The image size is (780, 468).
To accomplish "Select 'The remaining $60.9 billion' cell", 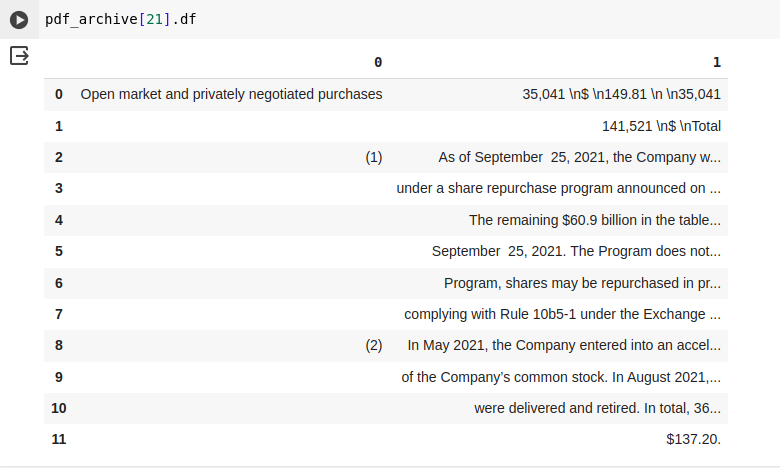I will [594, 220].
